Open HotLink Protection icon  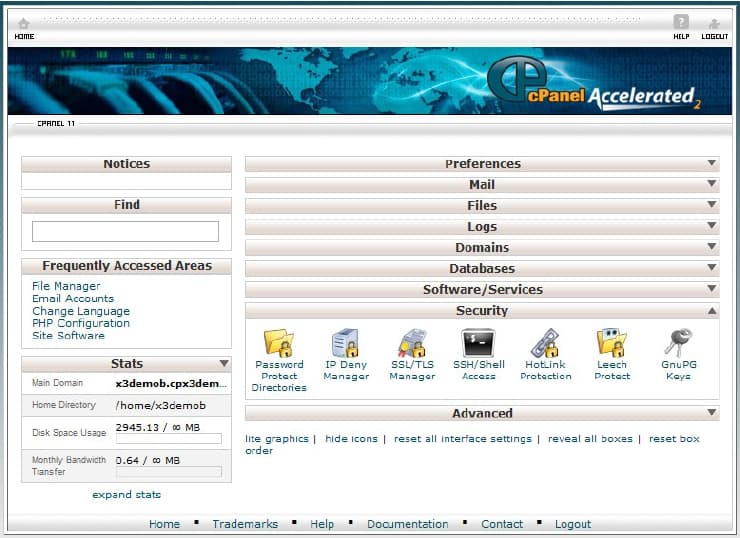545,343
